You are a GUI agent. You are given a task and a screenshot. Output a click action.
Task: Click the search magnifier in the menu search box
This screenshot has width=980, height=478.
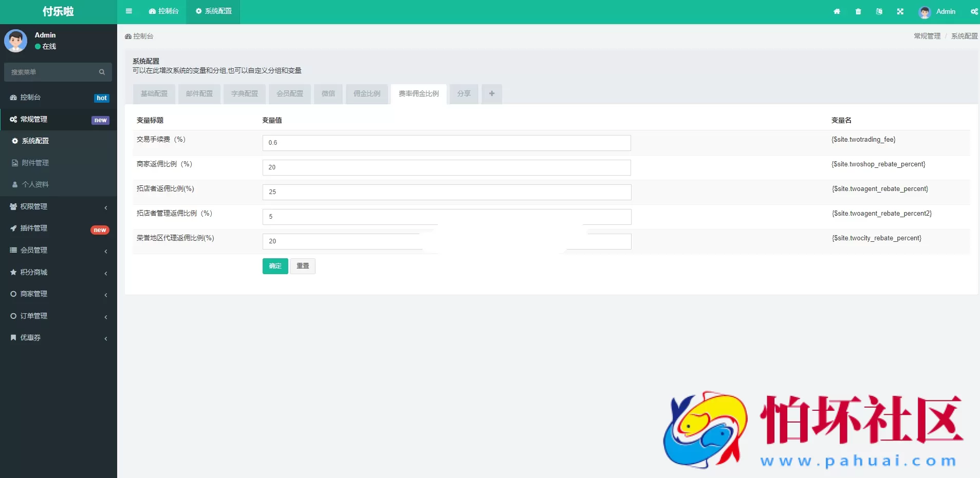pyautogui.click(x=102, y=72)
